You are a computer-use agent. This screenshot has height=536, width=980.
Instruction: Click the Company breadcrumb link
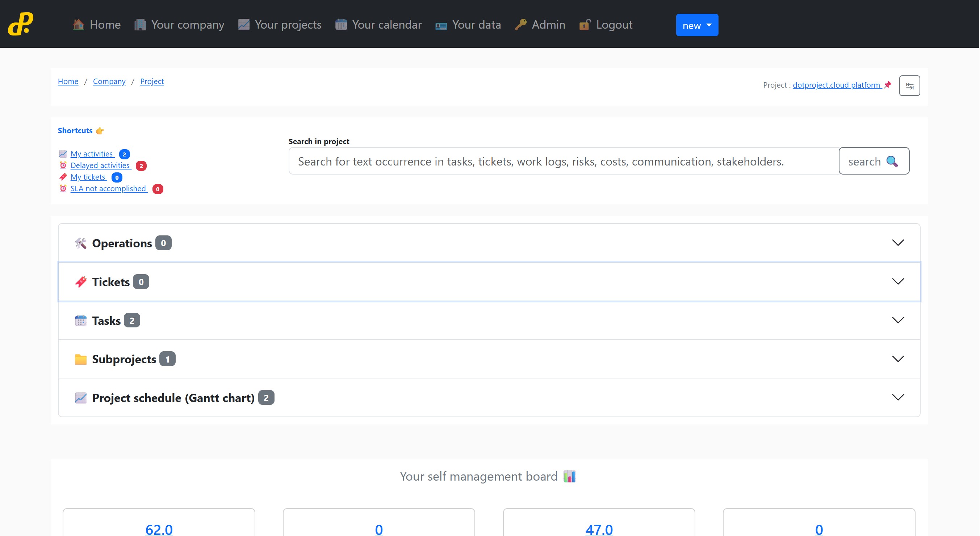pos(109,81)
